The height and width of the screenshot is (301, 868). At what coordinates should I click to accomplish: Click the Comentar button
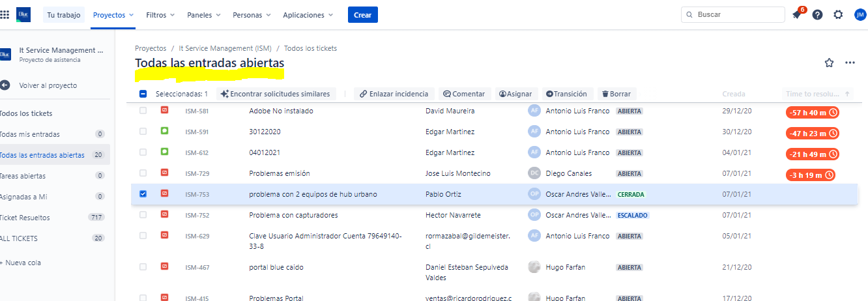click(464, 94)
